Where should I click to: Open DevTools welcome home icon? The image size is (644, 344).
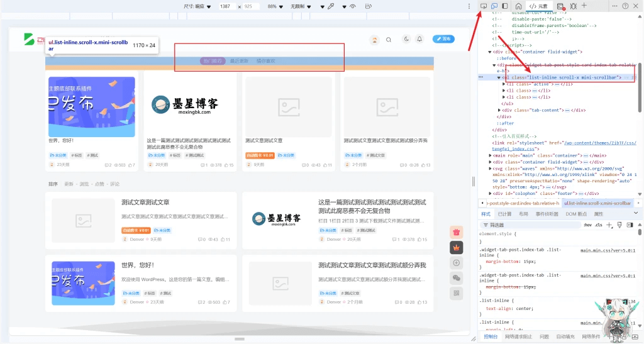pos(518,6)
